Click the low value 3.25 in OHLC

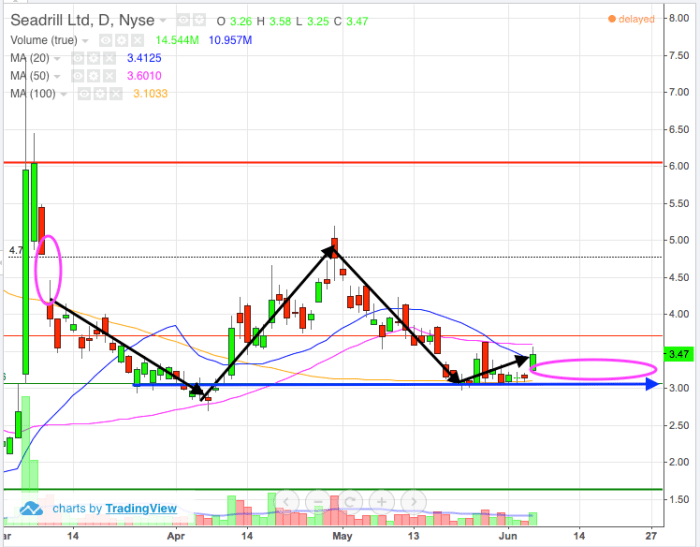(318, 21)
